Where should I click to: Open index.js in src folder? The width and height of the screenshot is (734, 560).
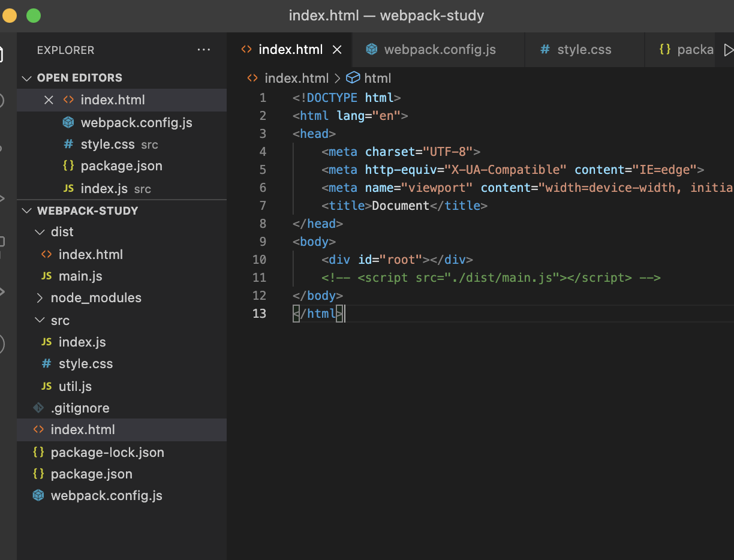[122, 342]
